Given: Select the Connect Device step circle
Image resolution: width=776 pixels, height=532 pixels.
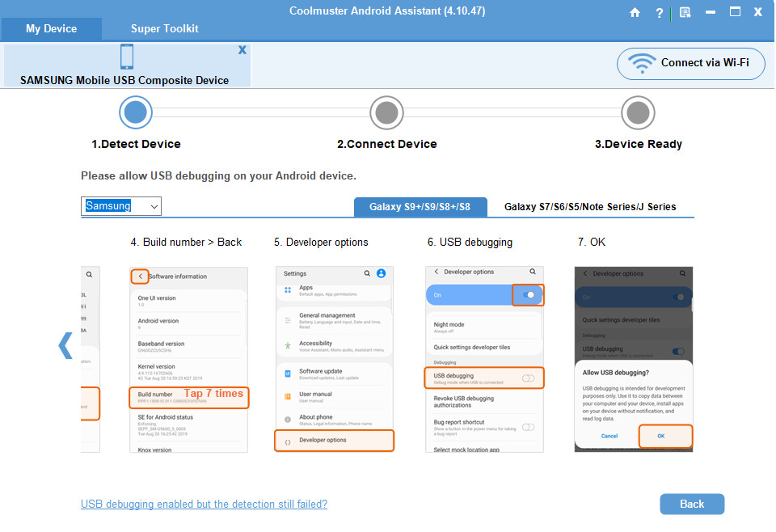Looking at the screenshot, I should 386,112.
